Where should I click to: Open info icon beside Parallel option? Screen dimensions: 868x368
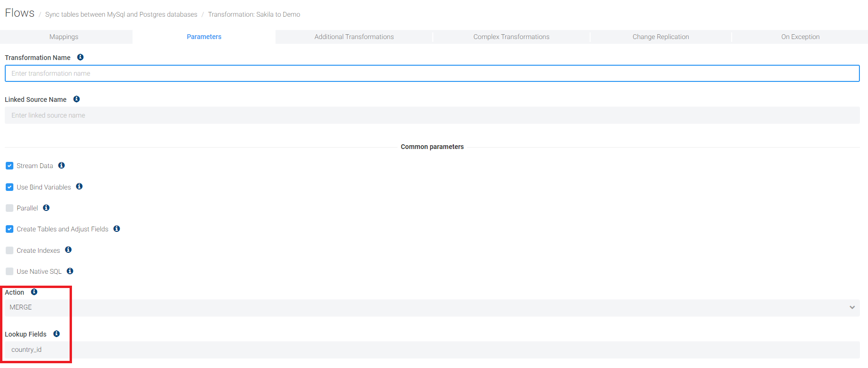click(46, 208)
